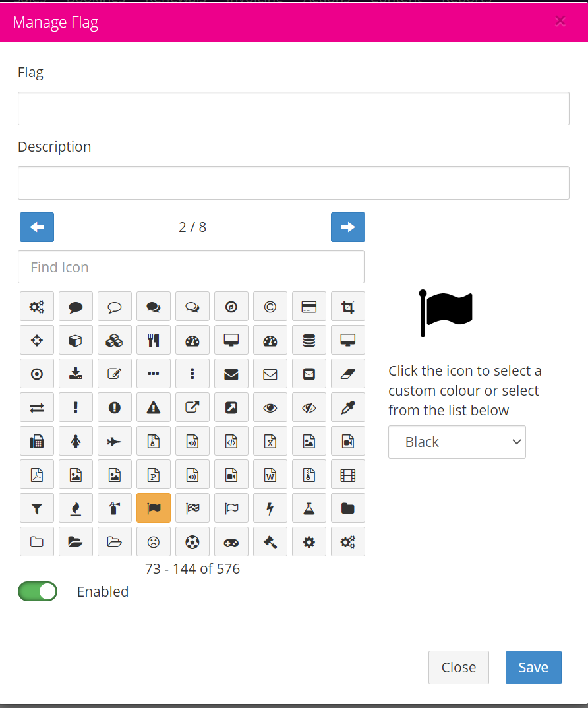Click the large flag preview for custom colour
Image resolution: width=588 pixels, height=708 pixels.
pyautogui.click(x=446, y=312)
